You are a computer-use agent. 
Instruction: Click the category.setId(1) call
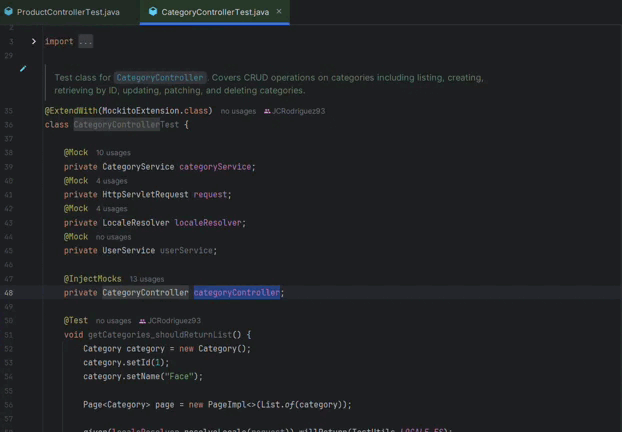point(126,363)
